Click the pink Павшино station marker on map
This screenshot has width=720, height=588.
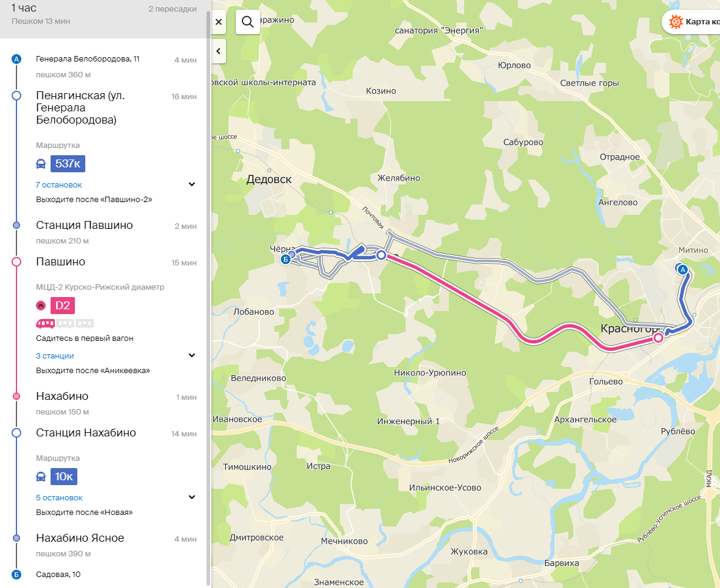658,338
